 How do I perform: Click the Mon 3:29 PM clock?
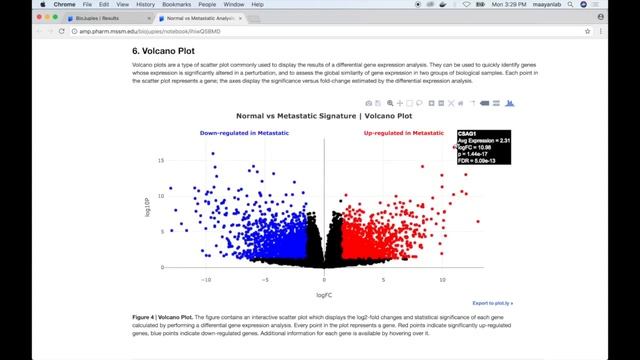509,4
